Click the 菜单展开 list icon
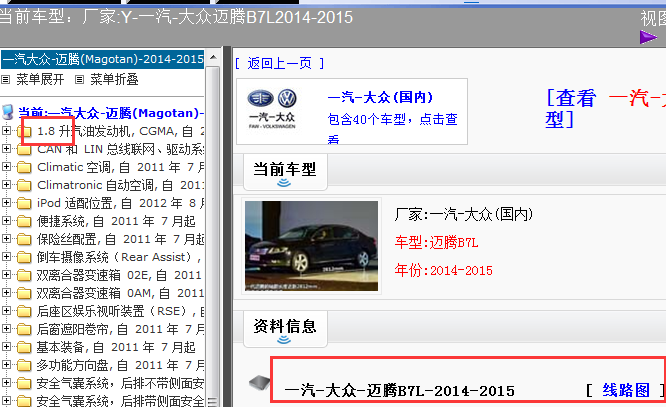The width and height of the screenshot is (666, 407). click(x=6, y=79)
